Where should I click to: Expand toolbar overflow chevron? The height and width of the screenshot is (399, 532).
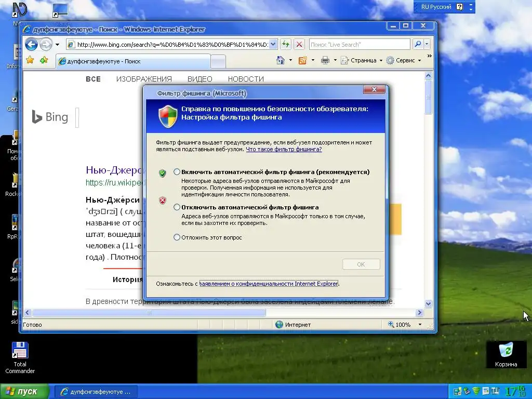click(x=430, y=56)
